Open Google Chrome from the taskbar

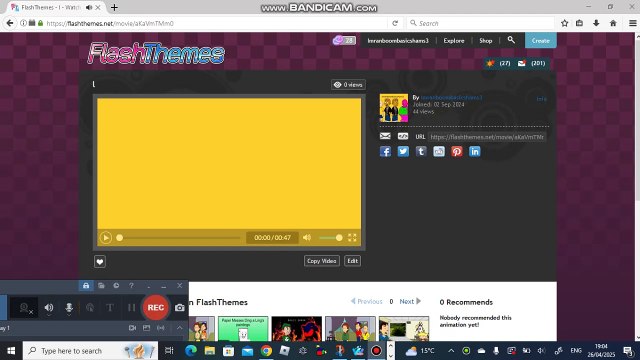coord(266,351)
